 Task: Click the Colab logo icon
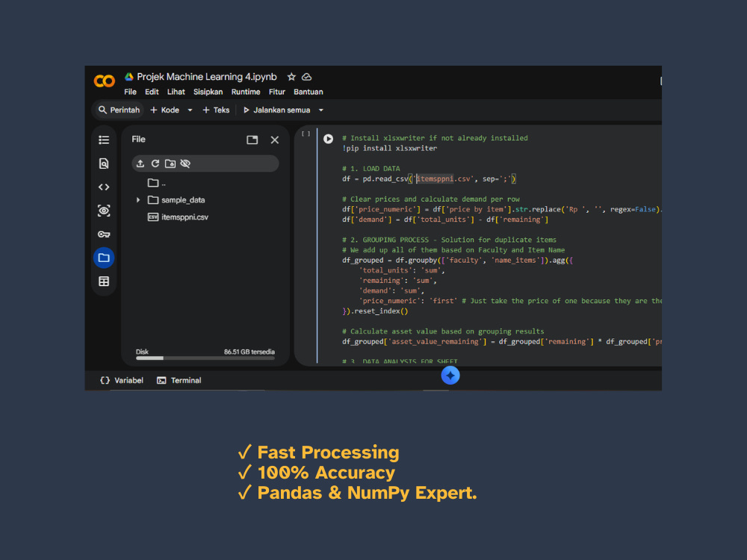[x=105, y=81]
